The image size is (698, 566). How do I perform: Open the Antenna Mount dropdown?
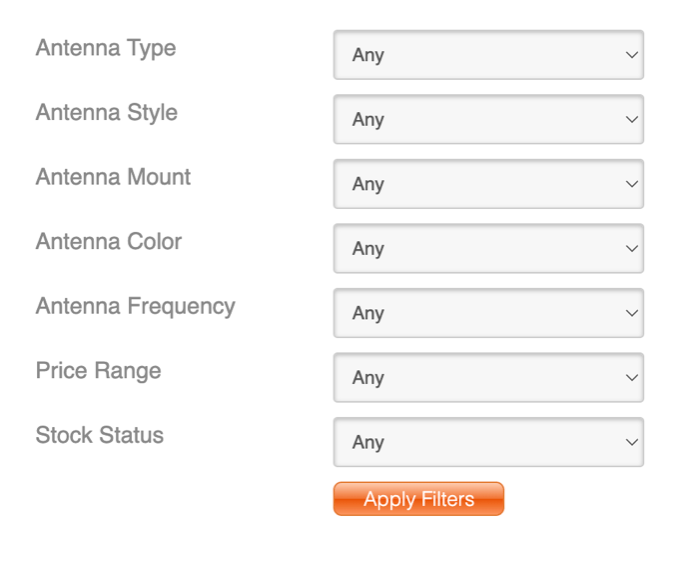pos(488,184)
